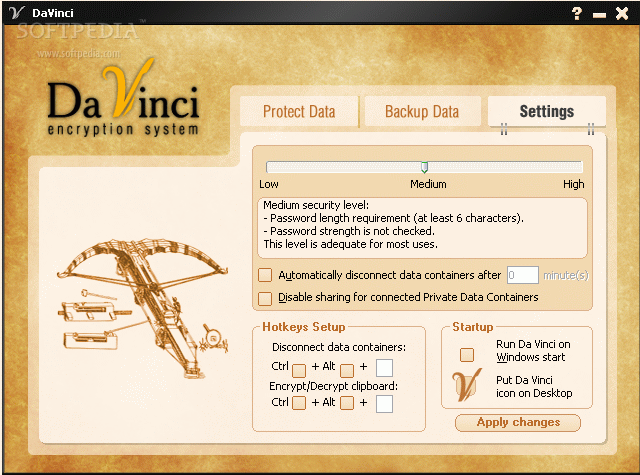Click the 'Encrypt/Decrypt clipboard:' label

point(333,386)
